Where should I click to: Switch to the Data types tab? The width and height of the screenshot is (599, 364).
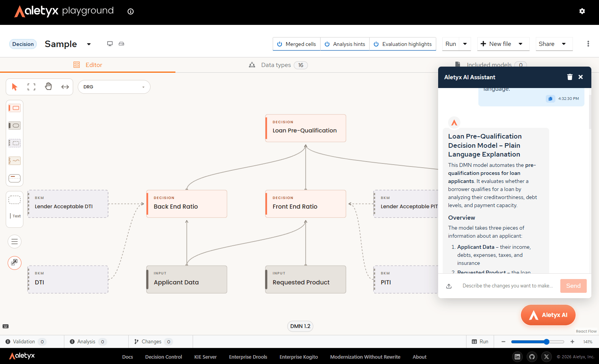[278, 65]
